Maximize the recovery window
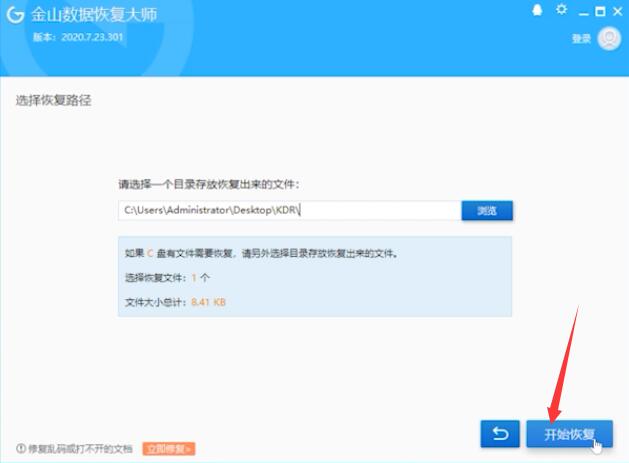The width and height of the screenshot is (629, 463). tap(600, 11)
